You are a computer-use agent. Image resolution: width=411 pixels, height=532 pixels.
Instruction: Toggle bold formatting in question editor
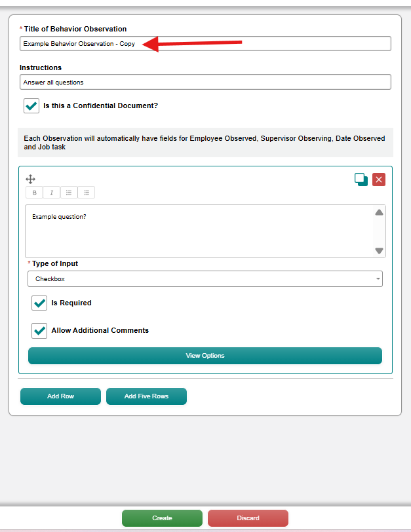tap(34, 193)
